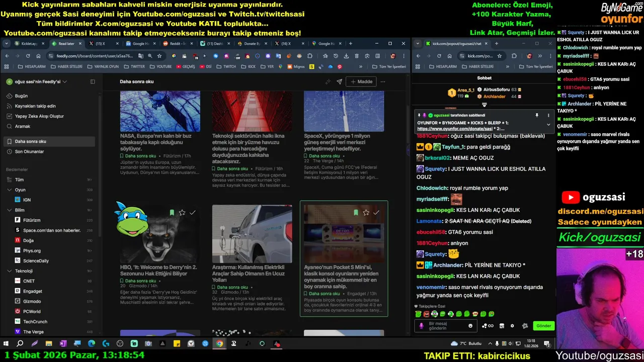This screenshot has height=362, width=644.
Task: Collapse the Bilim feed category
Action: [x=9, y=210]
